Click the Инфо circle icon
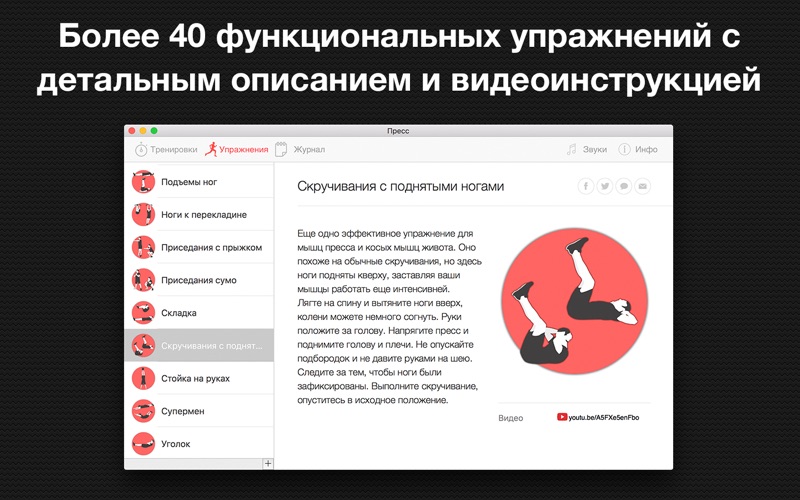This screenshot has width=800, height=500. (624, 149)
